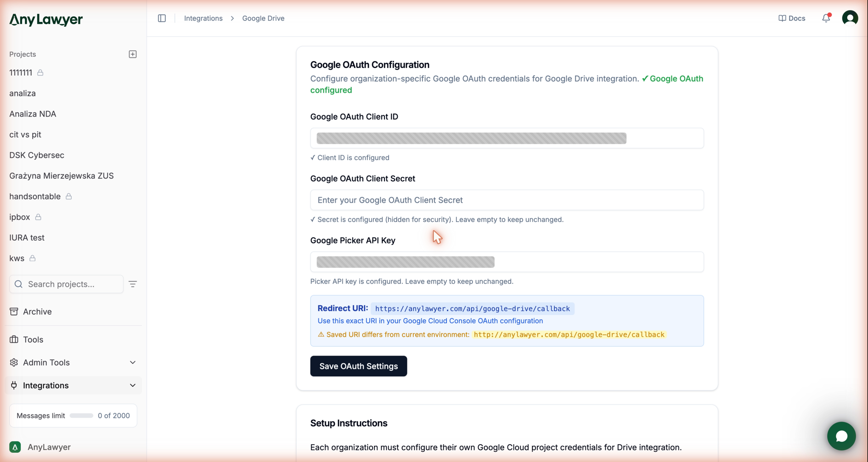
Task: Click Google Drive breadcrumb
Action: 263,18
